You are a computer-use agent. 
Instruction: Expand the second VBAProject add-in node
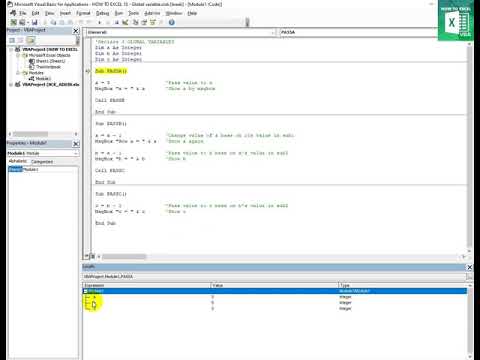click(11, 85)
